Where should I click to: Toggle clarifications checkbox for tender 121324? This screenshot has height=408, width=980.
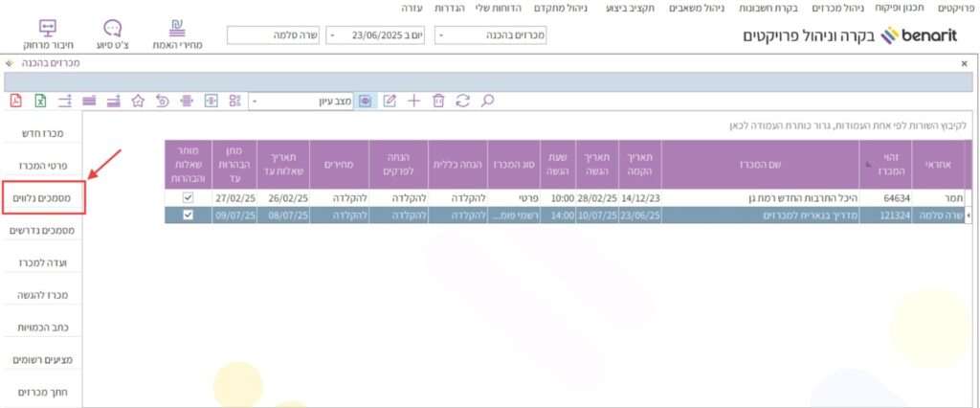(187, 215)
